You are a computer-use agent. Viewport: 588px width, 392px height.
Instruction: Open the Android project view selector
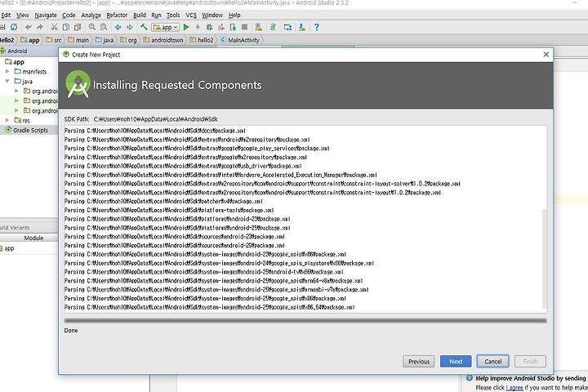tap(17, 51)
